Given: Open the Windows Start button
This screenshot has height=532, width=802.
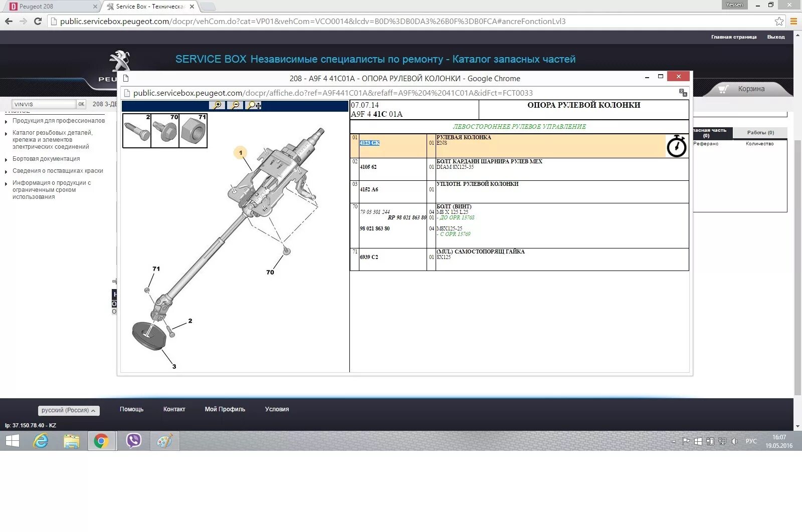Looking at the screenshot, I should [12, 441].
